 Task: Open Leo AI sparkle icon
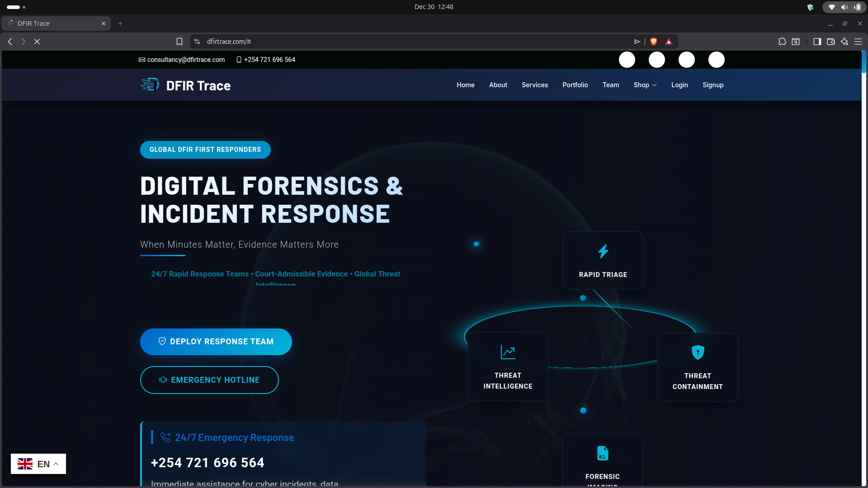pos(844,41)
